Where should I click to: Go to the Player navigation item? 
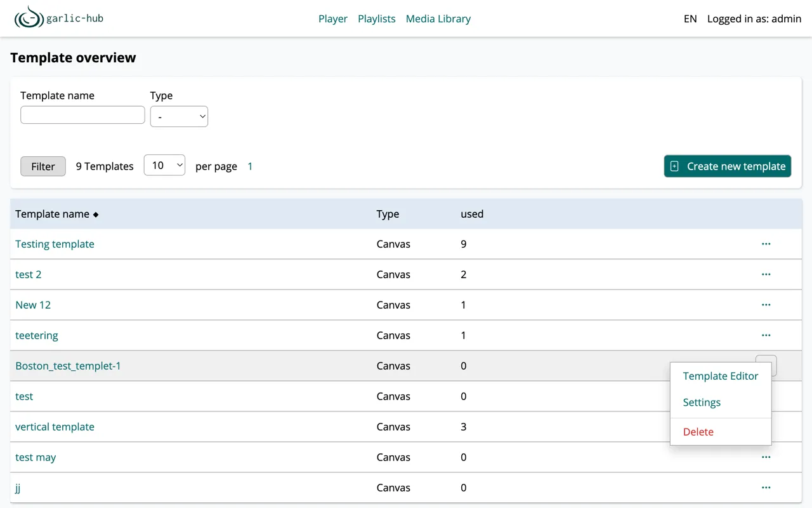coord(333,18)
